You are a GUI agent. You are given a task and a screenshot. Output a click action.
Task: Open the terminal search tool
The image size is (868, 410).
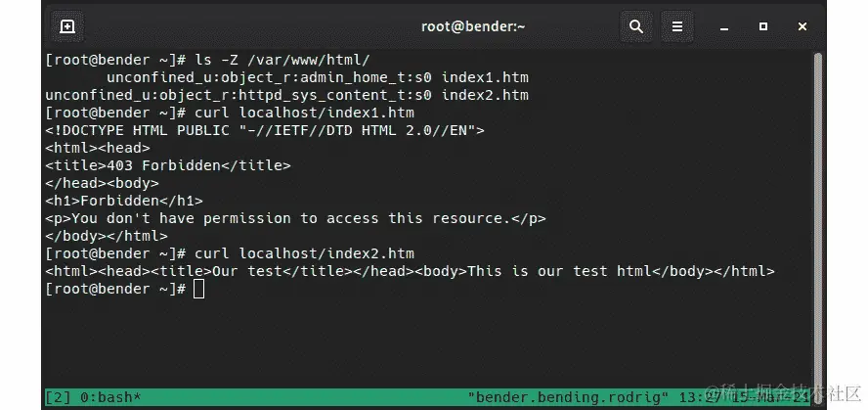pyautogui.click(x=636, y=26)
